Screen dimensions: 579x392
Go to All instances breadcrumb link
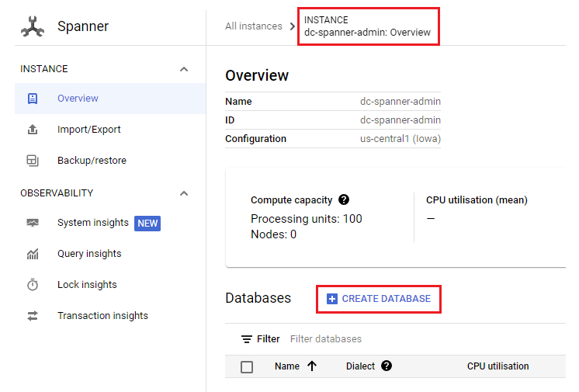254,26
